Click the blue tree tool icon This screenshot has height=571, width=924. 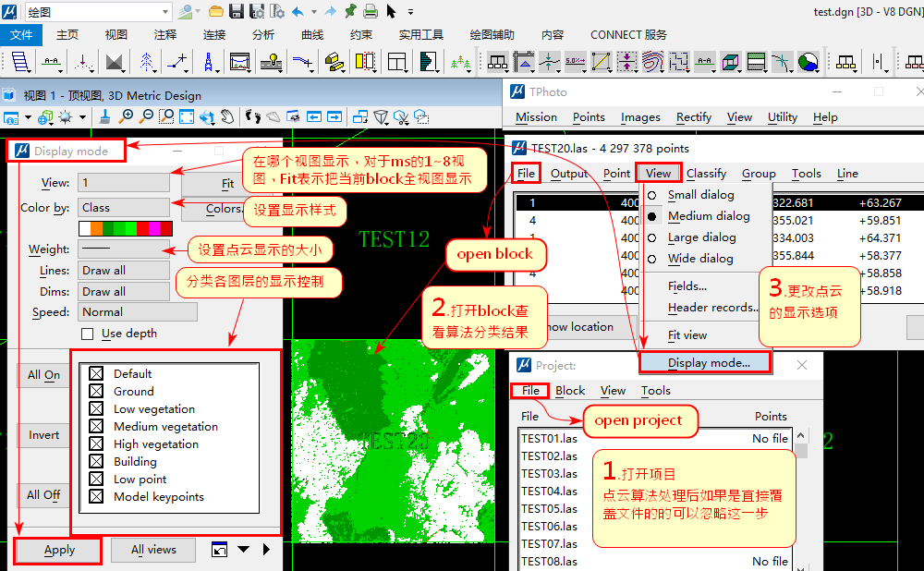(146, 61)
